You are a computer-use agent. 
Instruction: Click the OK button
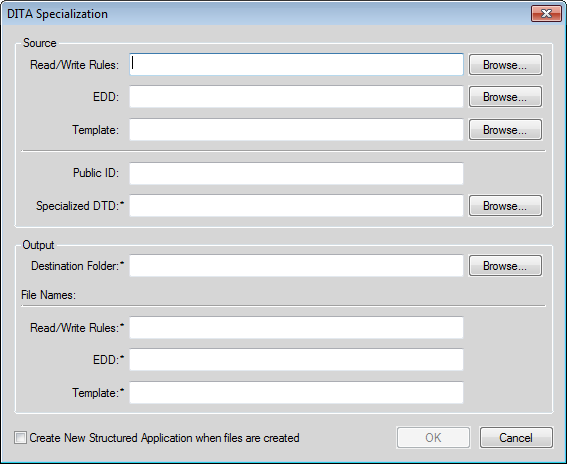[x=433, y=438]
